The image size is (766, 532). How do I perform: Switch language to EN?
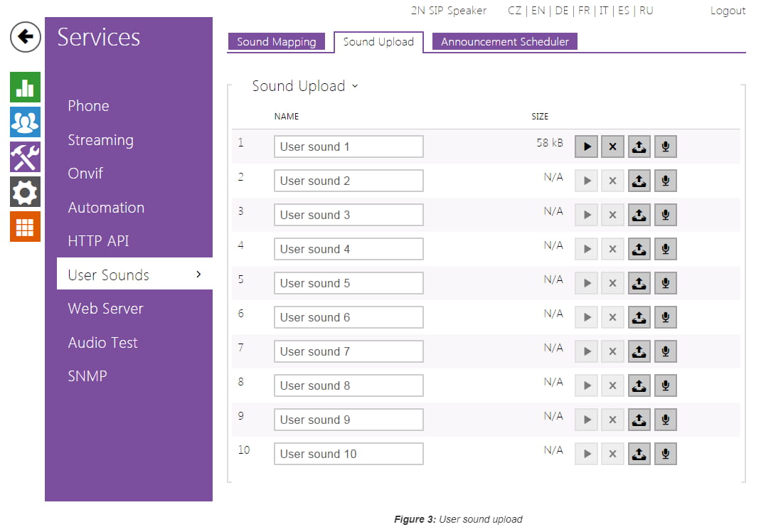[538, 11]
